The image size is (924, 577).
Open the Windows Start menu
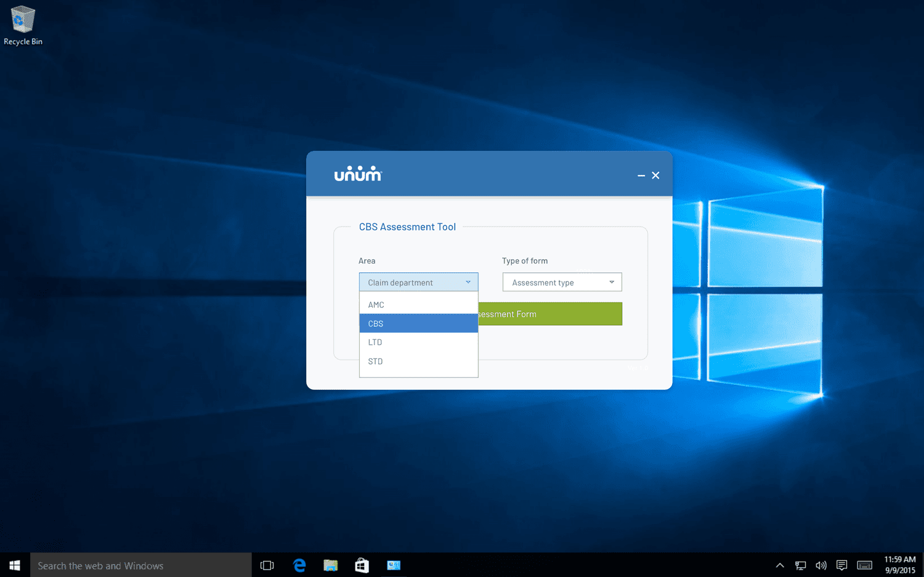15,565
